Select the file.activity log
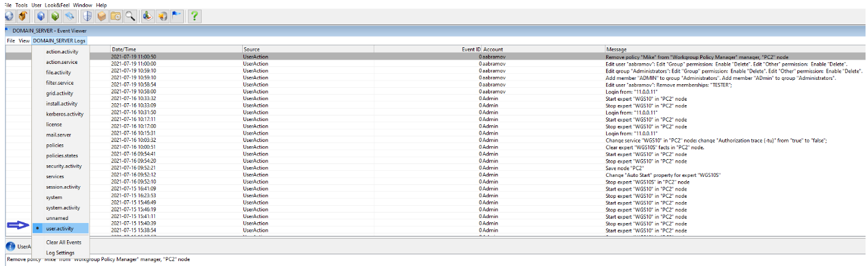 tap(61, 72)
